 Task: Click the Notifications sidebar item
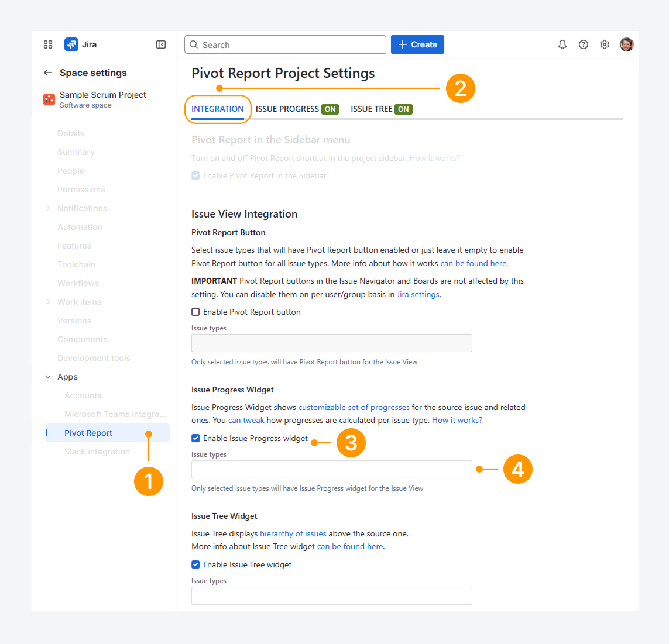(x=83, y=209)
